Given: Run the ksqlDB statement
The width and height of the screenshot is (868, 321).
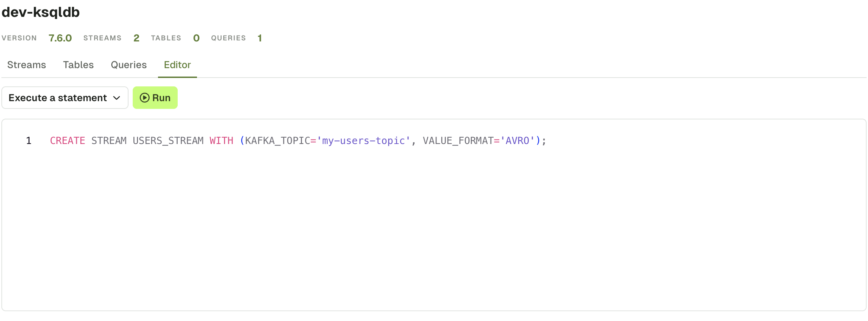Looking at the screenshot, I should pyautogui.click(x=155, y=98).
